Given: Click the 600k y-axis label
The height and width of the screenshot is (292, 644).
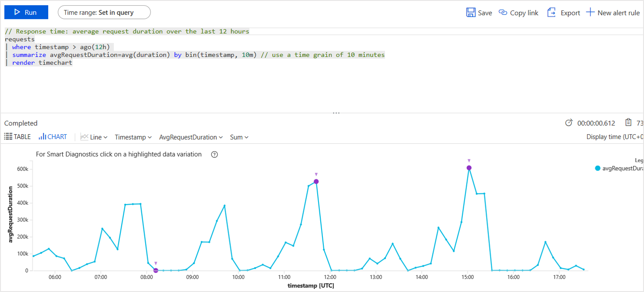Looking at the screenshot, I should point(23,169).
